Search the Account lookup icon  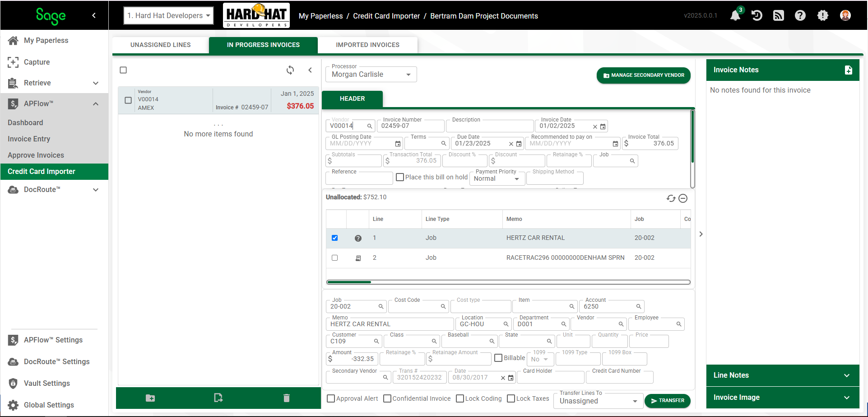639,306
